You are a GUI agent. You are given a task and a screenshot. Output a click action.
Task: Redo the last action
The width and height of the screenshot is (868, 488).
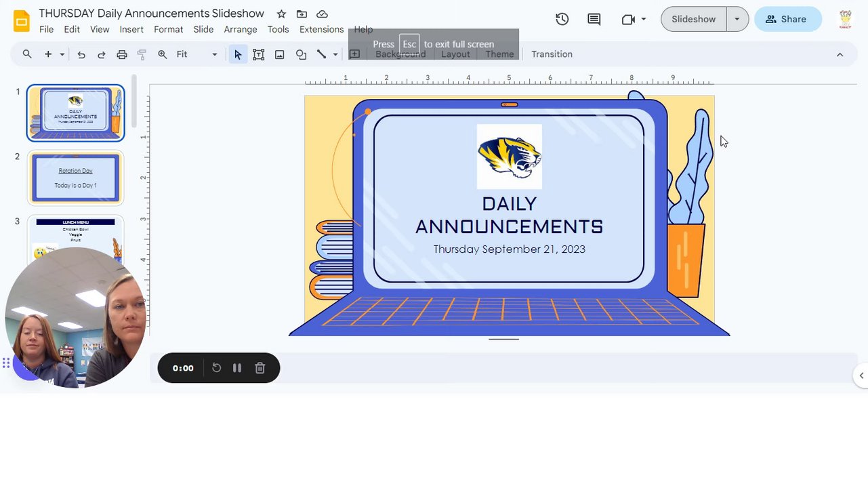(102, 54)
